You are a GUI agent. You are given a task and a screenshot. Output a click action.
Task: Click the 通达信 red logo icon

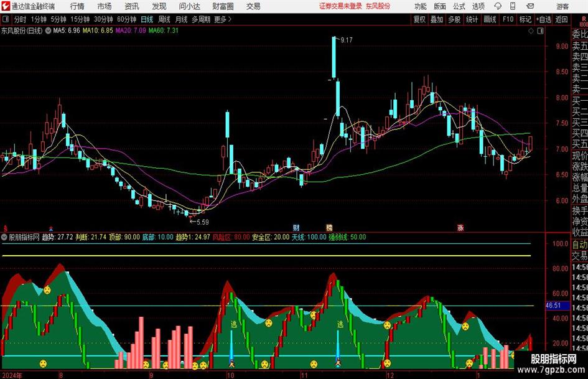(x=5, y=6)
